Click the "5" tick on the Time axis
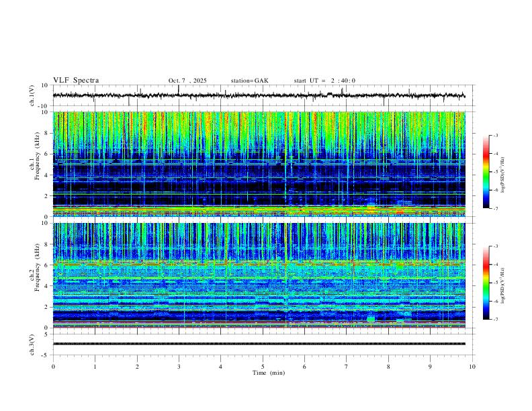532x411 pixels. (263, 367)
